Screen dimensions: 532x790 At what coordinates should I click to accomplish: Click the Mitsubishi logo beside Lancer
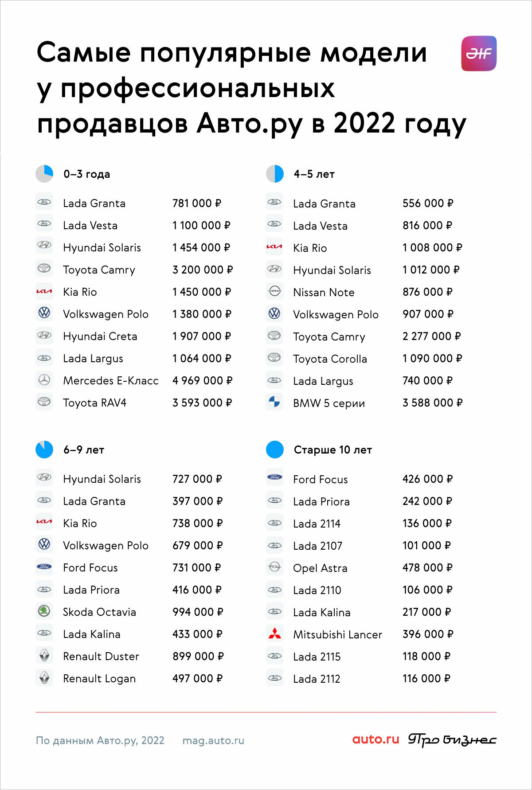274,634
